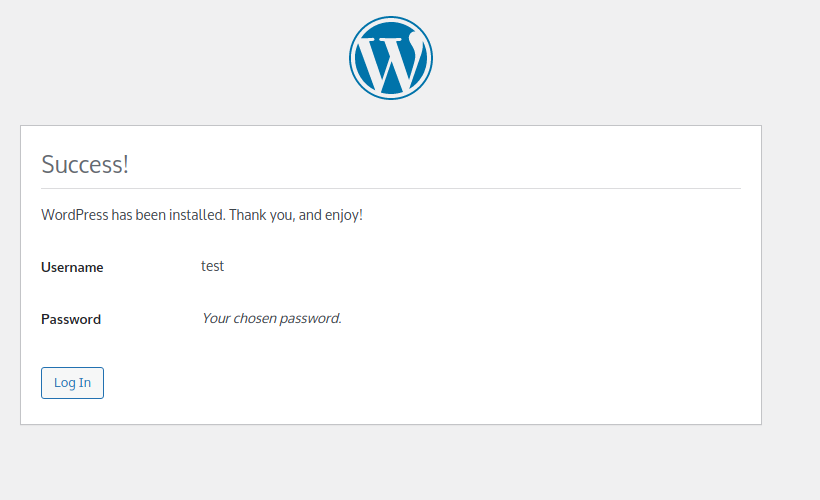Click the username value test

(212, 266)
